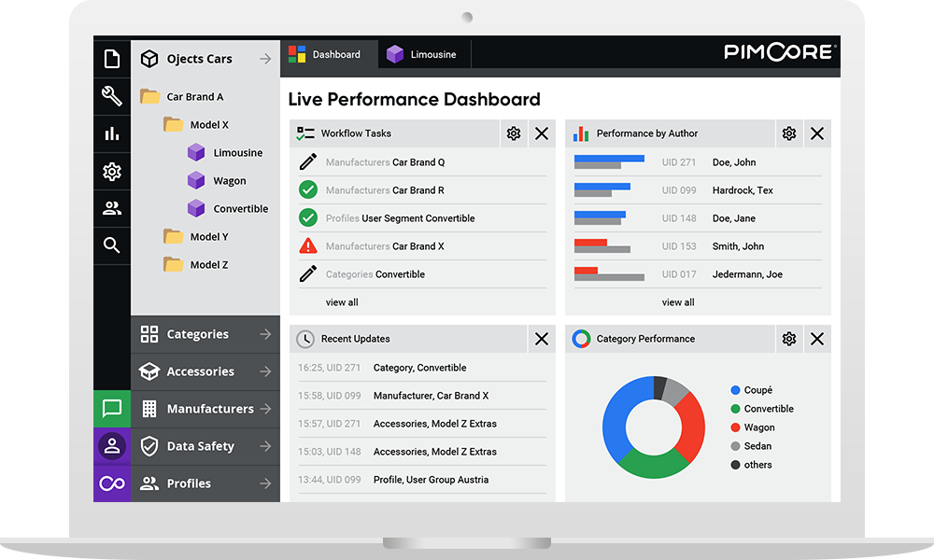Click pencil icon for Car Brand Q task
934x560 pixels.
(x=308, y=161)
